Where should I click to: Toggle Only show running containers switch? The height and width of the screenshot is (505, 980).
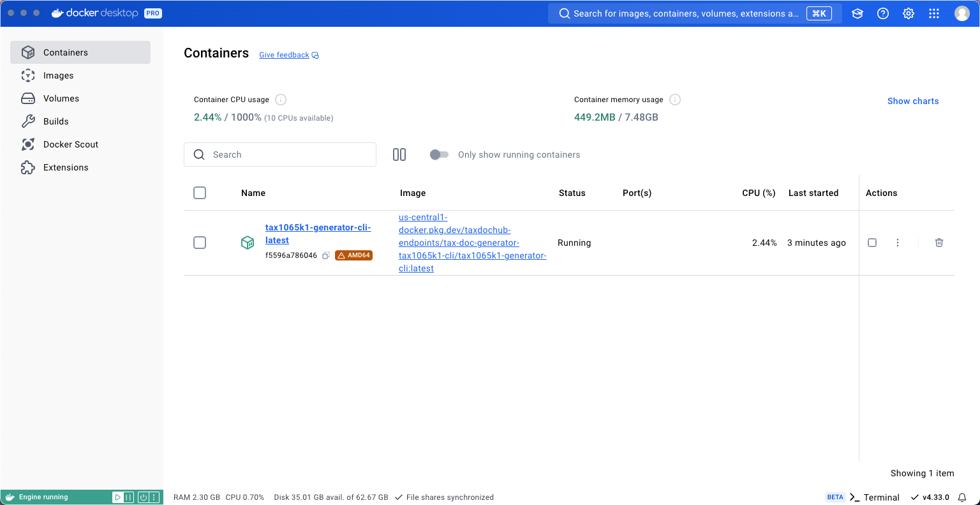(x=439, y=155)
